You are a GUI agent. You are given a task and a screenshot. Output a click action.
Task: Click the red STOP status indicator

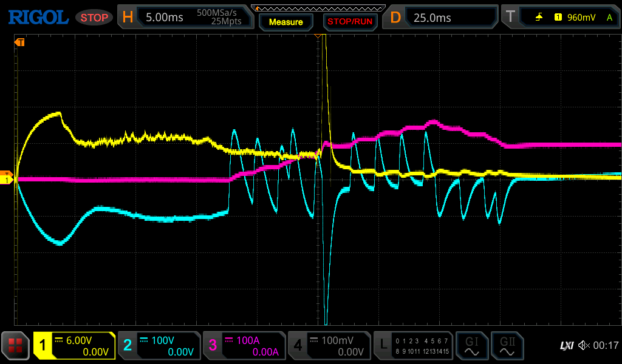coord(94,18)
